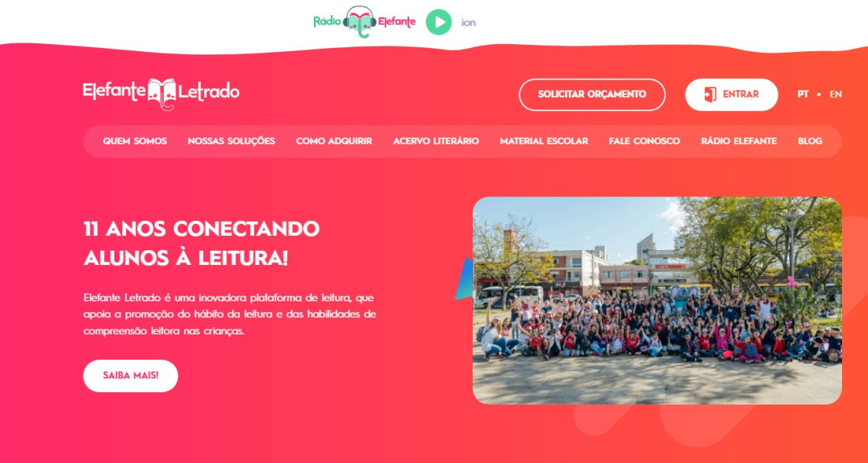Click the Elefante Letrado logo

161,94
